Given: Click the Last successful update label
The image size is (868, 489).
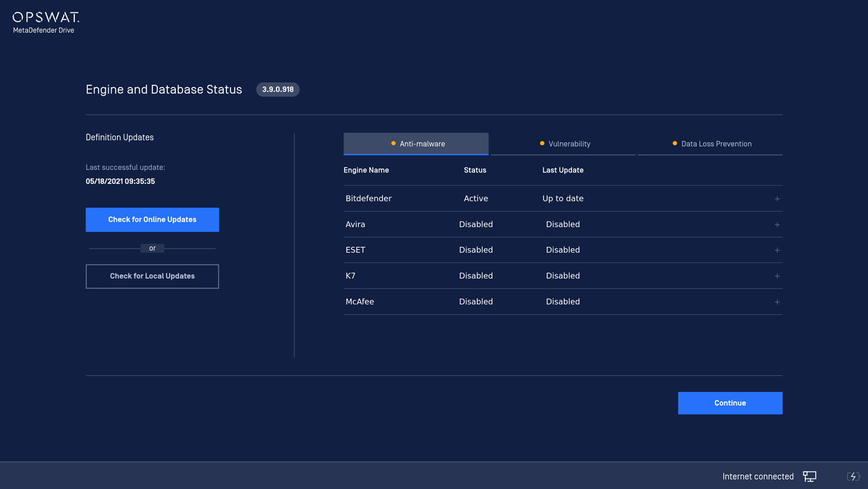Looking at the screenshot, I should coord(125,167).
